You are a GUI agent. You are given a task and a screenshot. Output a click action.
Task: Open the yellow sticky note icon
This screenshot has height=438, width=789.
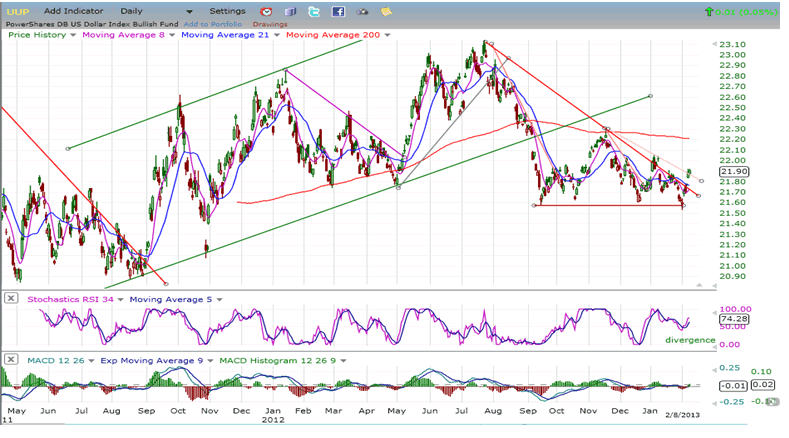(386, 11)
